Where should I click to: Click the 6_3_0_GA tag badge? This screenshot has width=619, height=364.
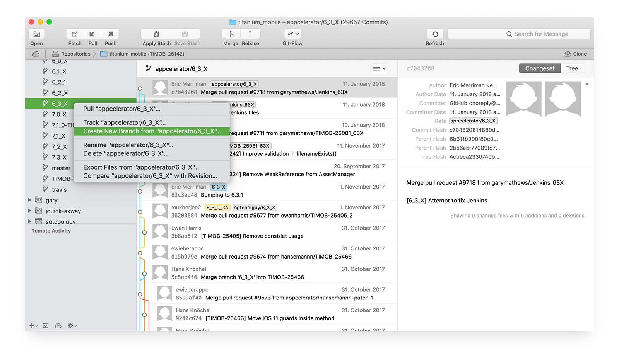pos(217,208)
